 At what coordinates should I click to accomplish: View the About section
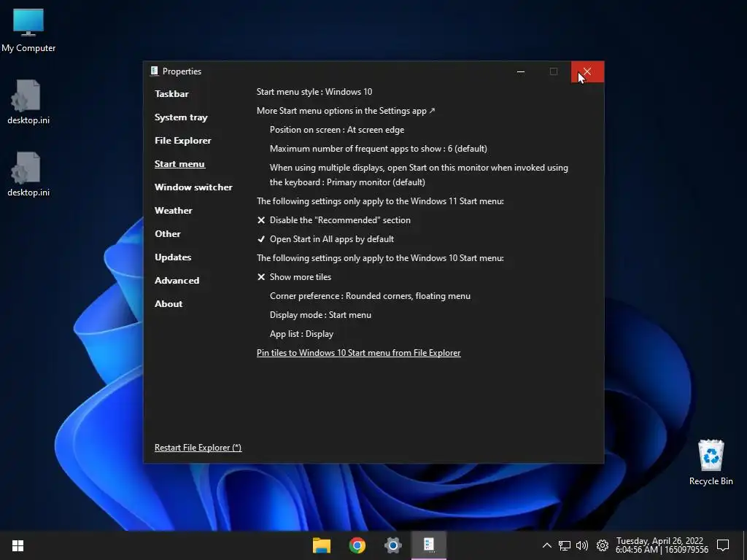[x=169, y=304]
